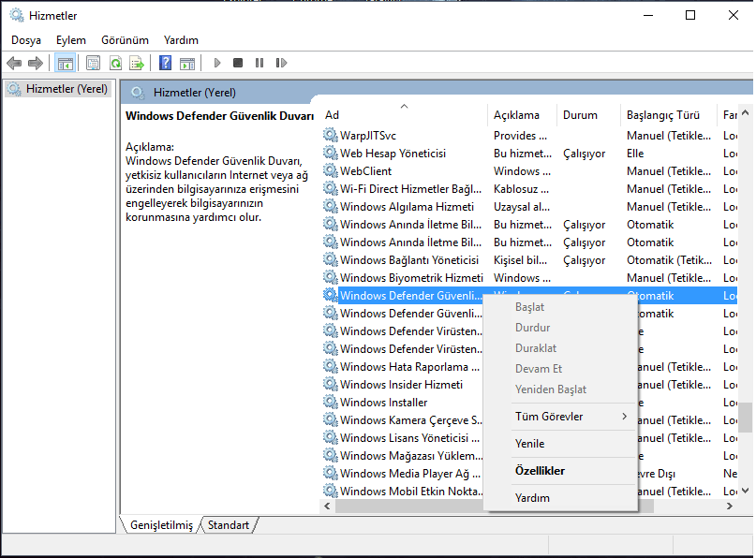This screenshot has width=756, height=558.
Task: Click the vertical scrollbar thumb
Action: [x=745, y=418]
